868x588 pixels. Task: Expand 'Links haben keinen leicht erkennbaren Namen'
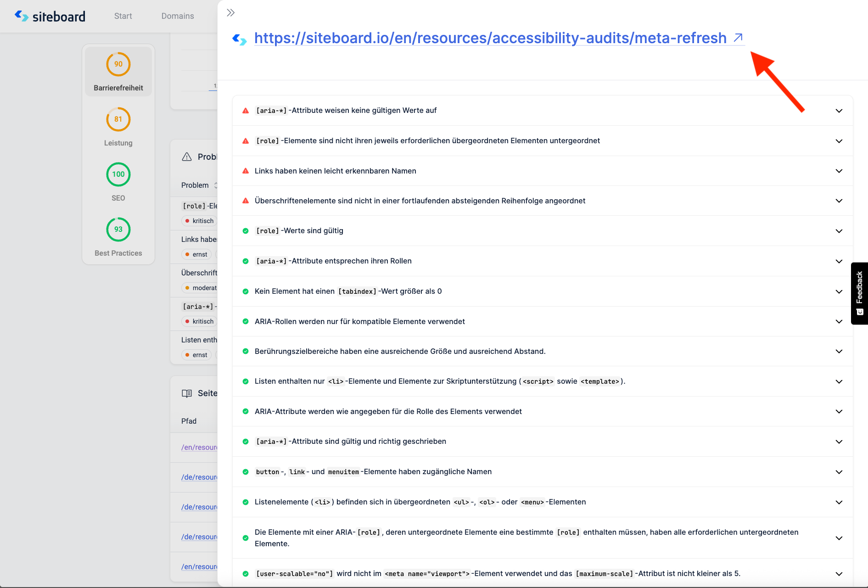click(x=839, y=171)
